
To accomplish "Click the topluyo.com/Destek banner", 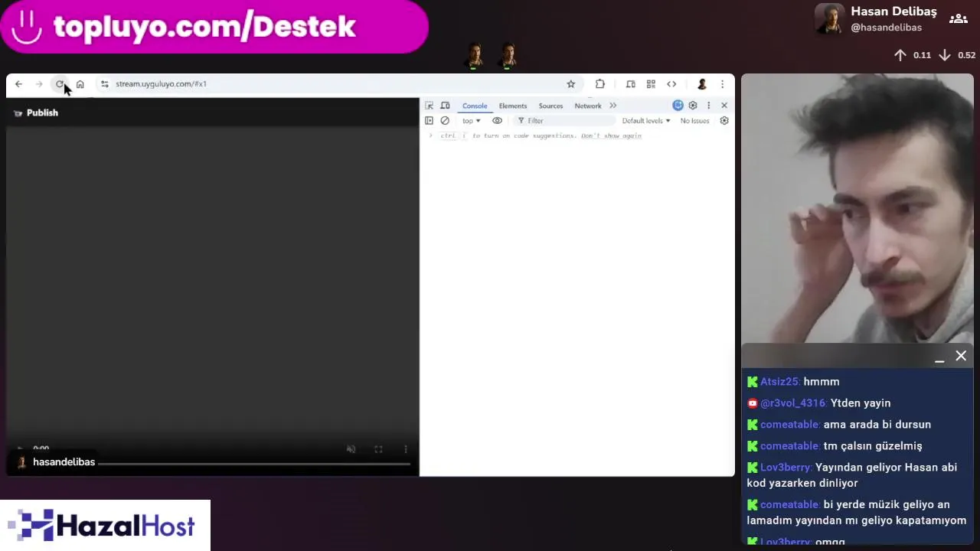I will pos(214,27).
